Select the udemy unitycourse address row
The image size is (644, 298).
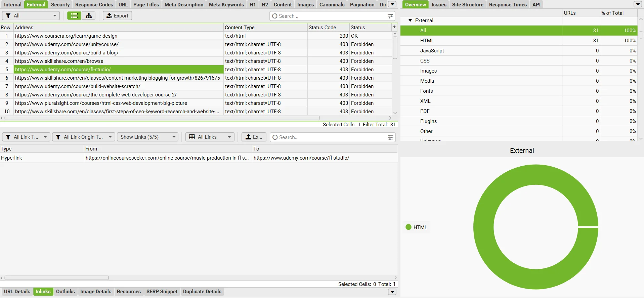tap(119, 44)
